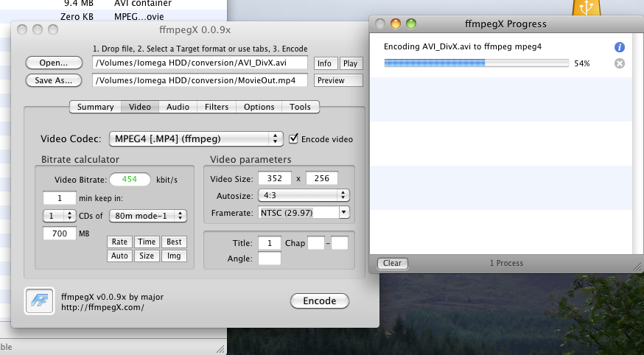Image resolution: width=644 pixels, height=355 pixels.
Task: Cancel encoding with the gray X icon
Action: pos(620,63)
